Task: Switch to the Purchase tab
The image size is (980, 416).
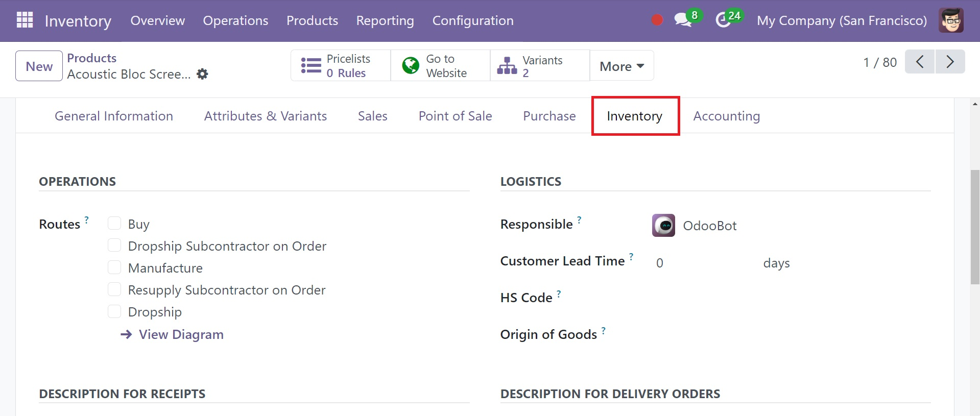Action: pos(549,116)
